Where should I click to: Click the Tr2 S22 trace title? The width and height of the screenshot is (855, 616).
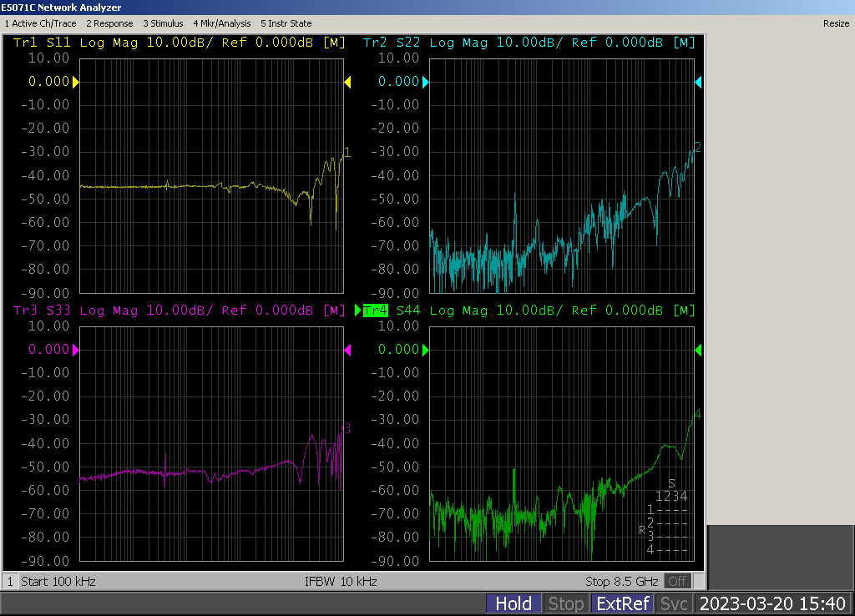point(392,43)
